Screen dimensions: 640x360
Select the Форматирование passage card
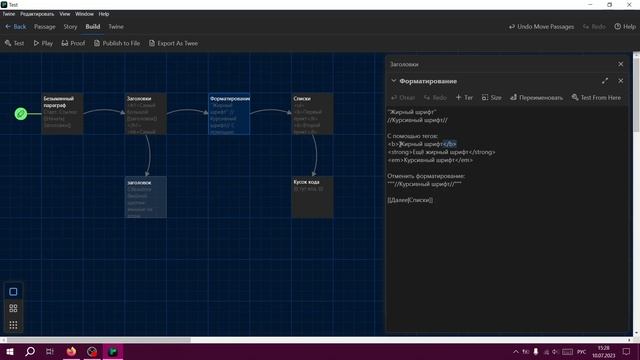coord(229,113)
